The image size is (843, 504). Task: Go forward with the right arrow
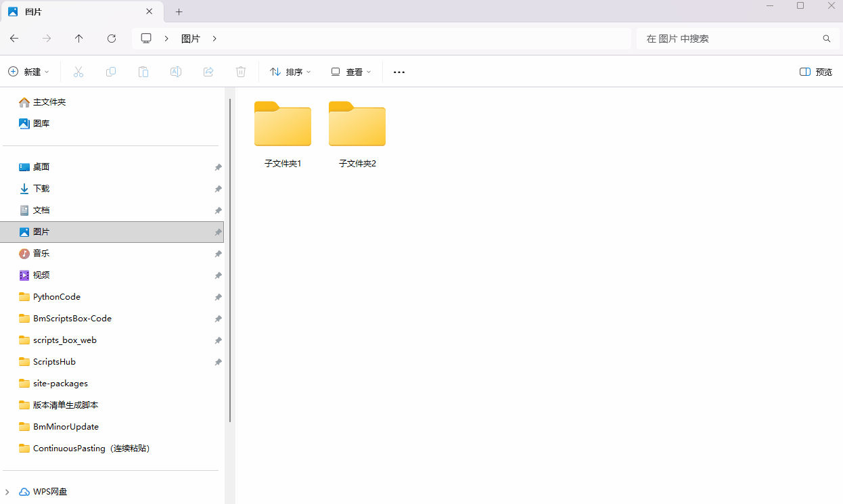point(47,39)
